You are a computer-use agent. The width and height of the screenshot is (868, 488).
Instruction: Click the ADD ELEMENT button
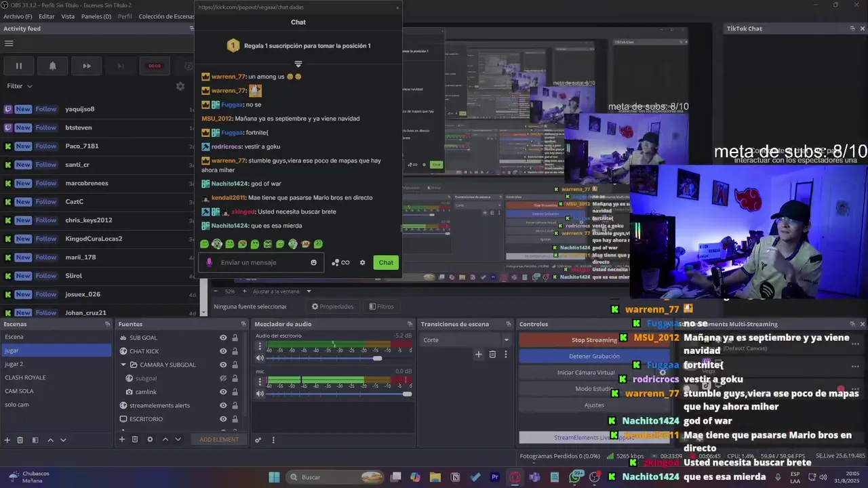point(219,439)
